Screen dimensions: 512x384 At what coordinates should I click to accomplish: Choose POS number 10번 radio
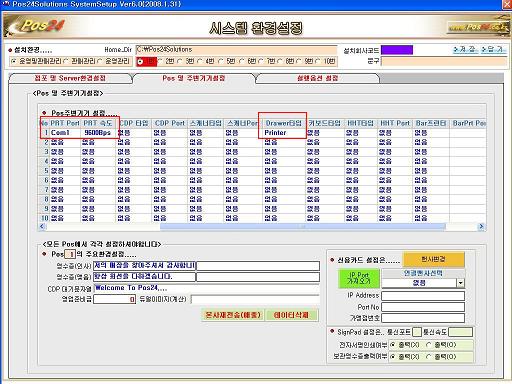tap(318, 61)
